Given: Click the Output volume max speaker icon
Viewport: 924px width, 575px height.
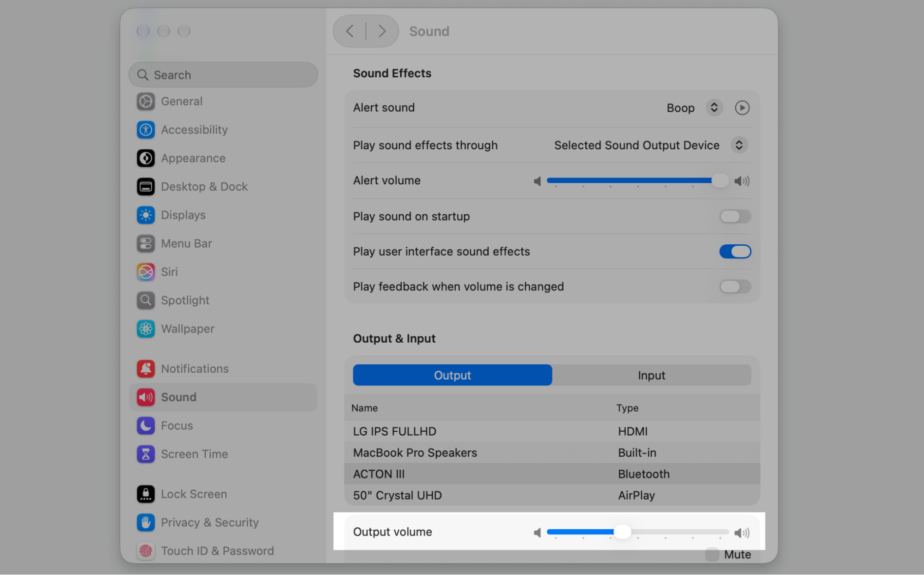Looking at the screenshot, I should (x=742, y=533).
